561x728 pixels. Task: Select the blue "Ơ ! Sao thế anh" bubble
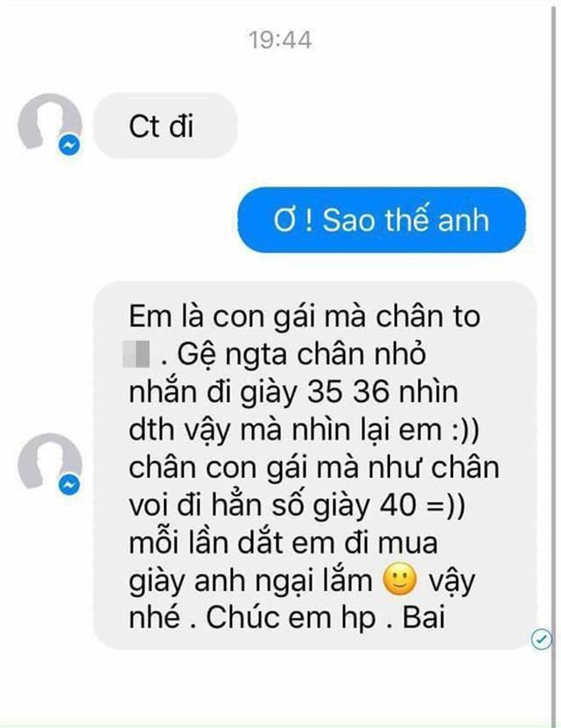click(381, 220)
